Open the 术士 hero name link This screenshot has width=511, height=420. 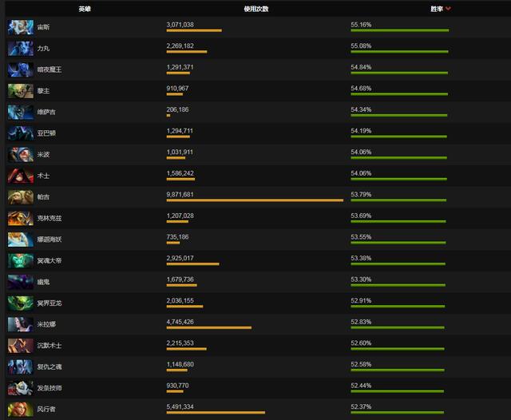pos(43,176)
